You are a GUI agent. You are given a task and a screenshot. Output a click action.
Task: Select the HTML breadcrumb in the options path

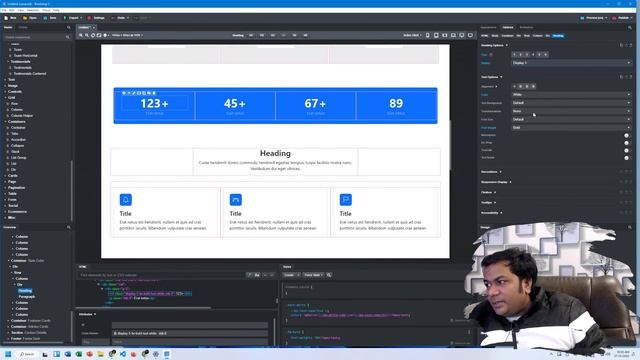tap(484, 36)
